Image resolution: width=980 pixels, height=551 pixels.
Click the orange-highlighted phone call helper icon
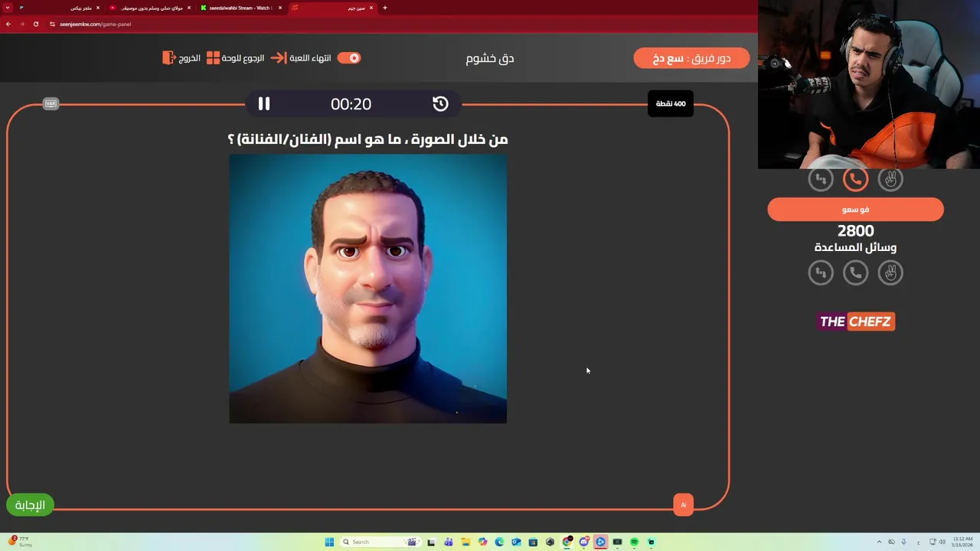(856, 179)
